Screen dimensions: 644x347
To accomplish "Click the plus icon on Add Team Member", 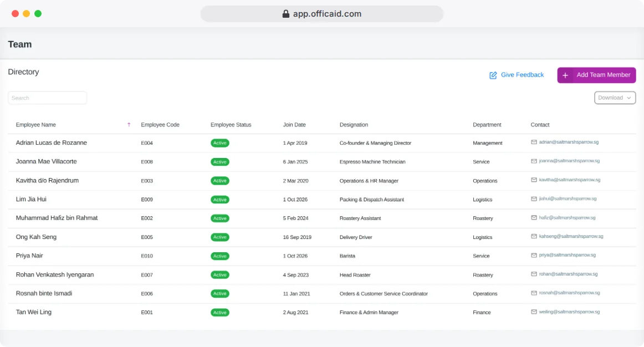I will pyautogui.click(x=565, y=75).
